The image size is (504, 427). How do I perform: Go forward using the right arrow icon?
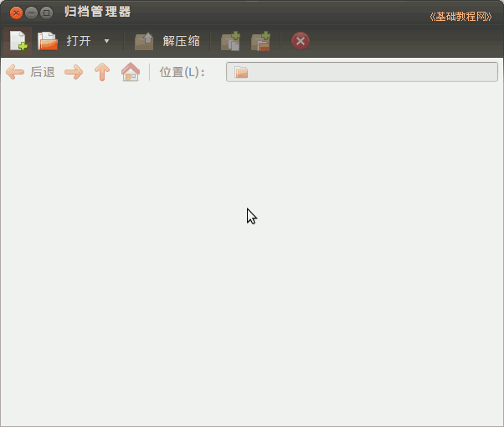(74, 72)
